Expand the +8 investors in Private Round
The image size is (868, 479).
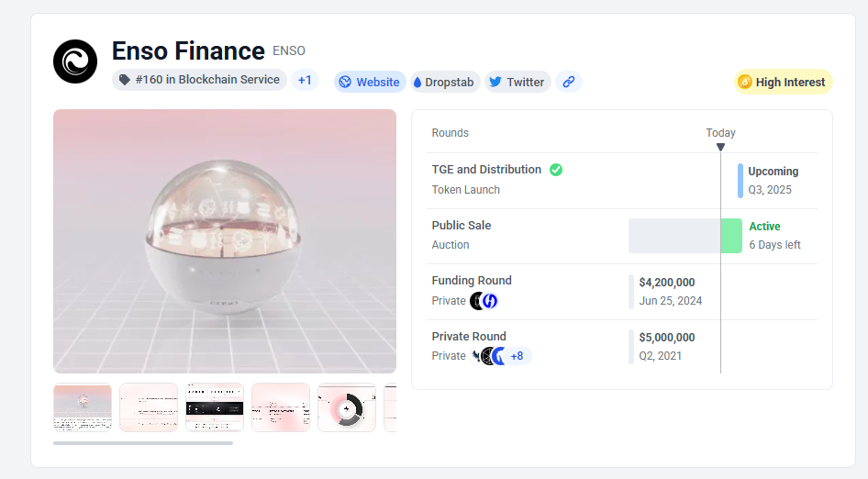517,356
